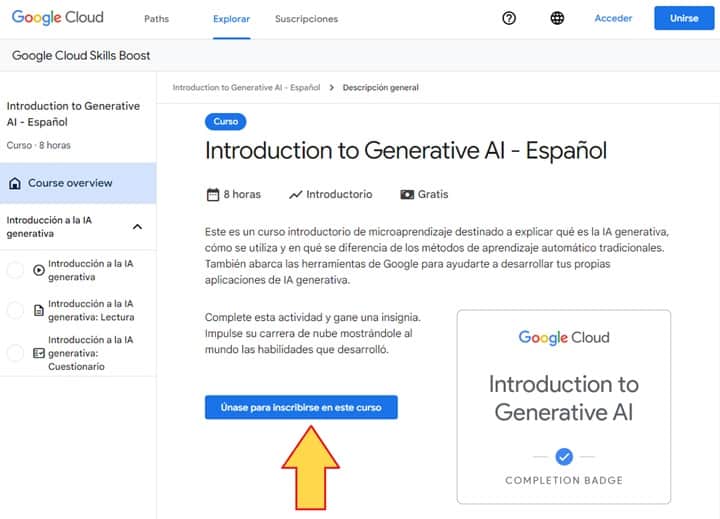Click the Acceder link

point(613,18)
